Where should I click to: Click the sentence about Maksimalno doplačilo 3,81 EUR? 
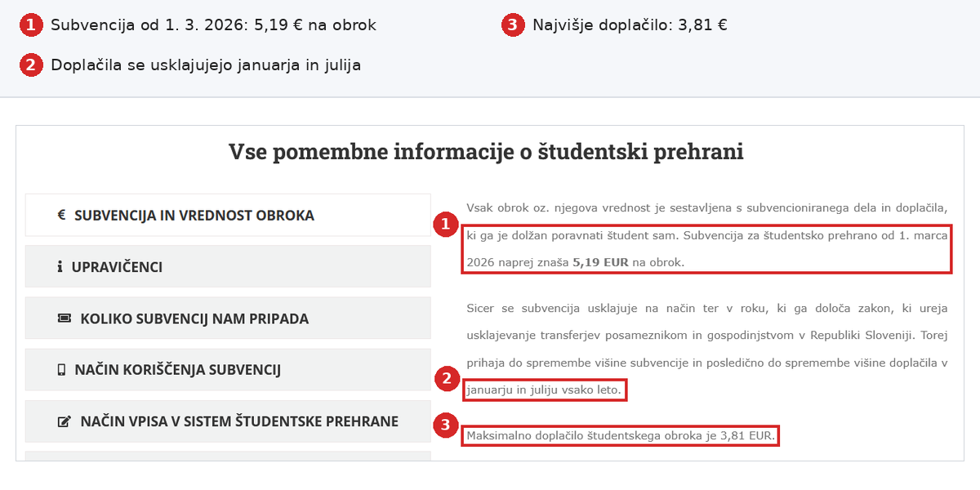tap(620, 436)
